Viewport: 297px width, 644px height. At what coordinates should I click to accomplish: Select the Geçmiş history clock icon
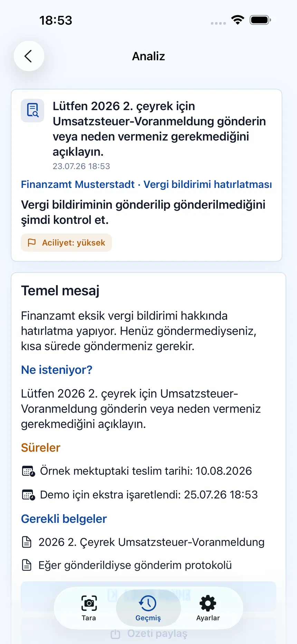click(x=148, y=603)
